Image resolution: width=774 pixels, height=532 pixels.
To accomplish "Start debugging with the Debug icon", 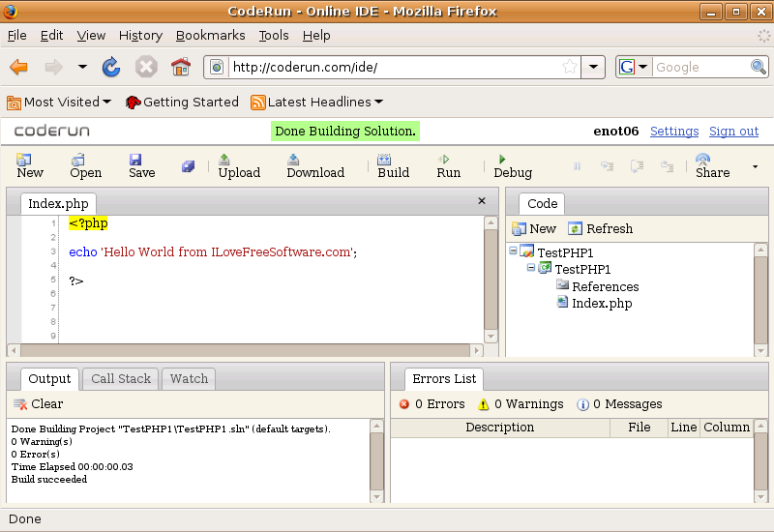I will point(502,160).
